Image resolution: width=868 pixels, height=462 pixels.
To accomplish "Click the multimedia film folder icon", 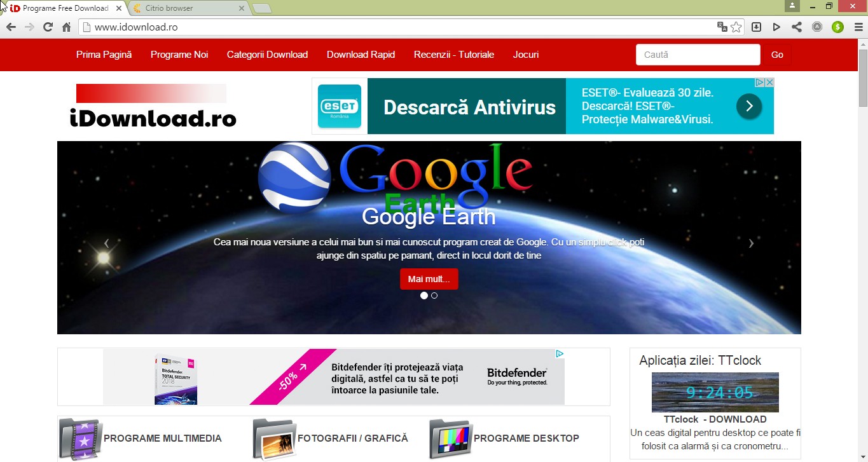I will point(81,438).
